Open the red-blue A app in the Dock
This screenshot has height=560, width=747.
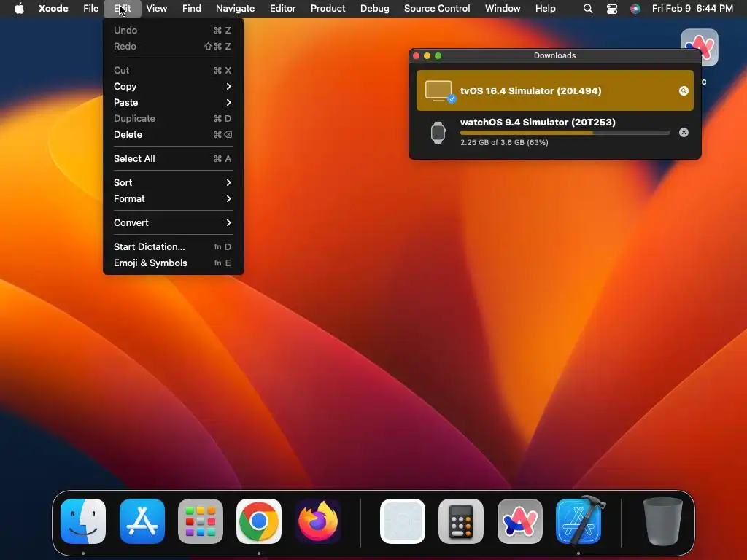[x=519, y=521]
